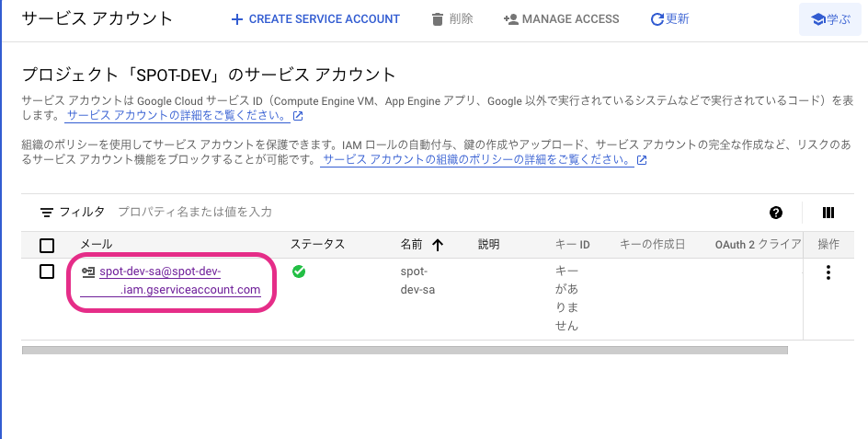This screenshot has height=439, width=868.
Task: Click the service account key icon beside email
Action: tap(88, 271)
